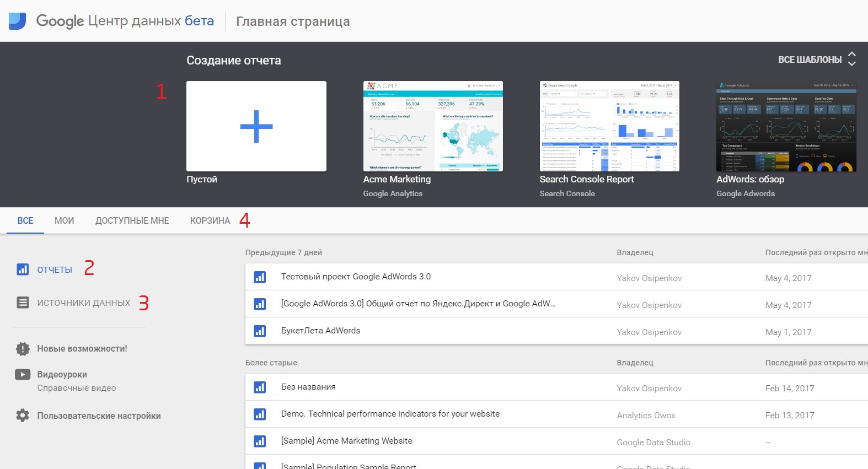Click the blue plus icon for a blank report
Screen dimensions: 868x469
click(x=256, y=126)
